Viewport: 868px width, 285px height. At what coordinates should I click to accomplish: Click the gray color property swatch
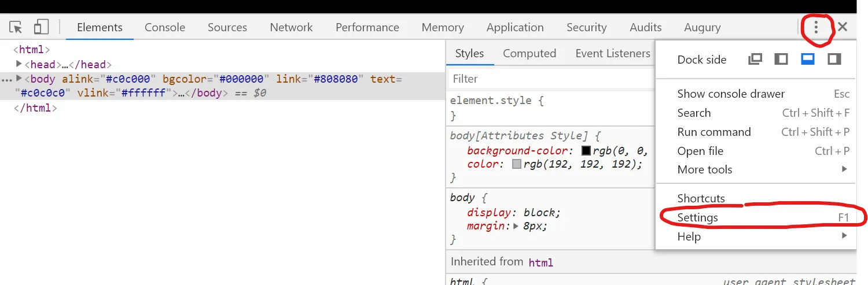tap(516, 164)
